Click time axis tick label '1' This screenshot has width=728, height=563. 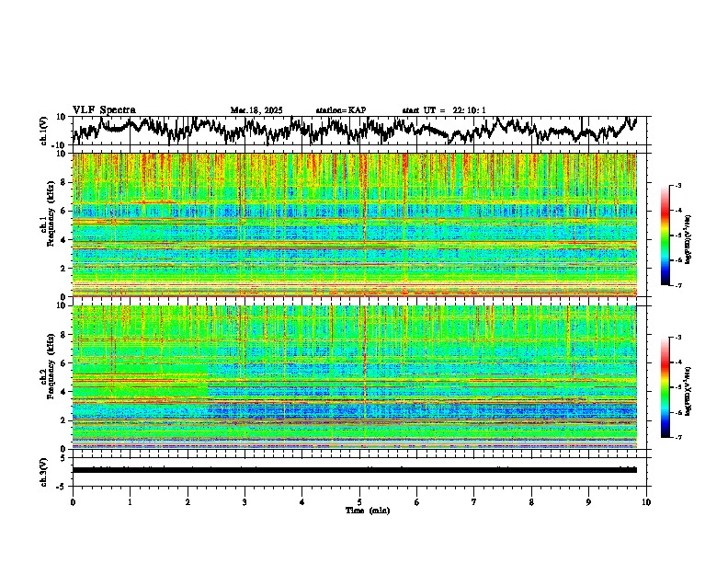tap(130, 502)
